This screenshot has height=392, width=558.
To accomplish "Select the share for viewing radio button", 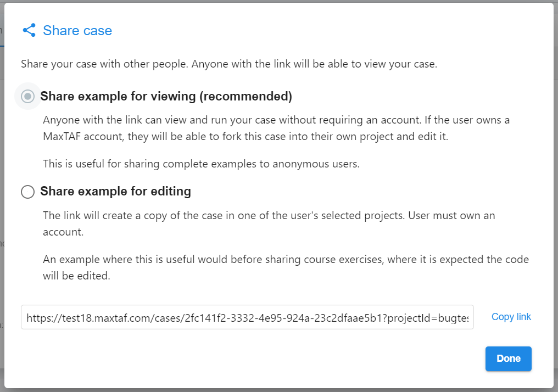I will click(28, 97).
